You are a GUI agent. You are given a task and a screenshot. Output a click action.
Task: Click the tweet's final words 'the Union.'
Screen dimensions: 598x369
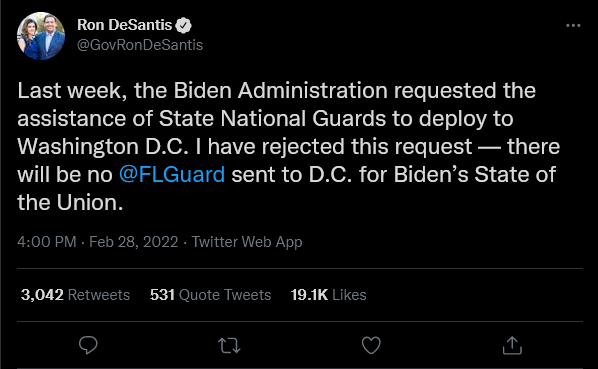(70, 202)
